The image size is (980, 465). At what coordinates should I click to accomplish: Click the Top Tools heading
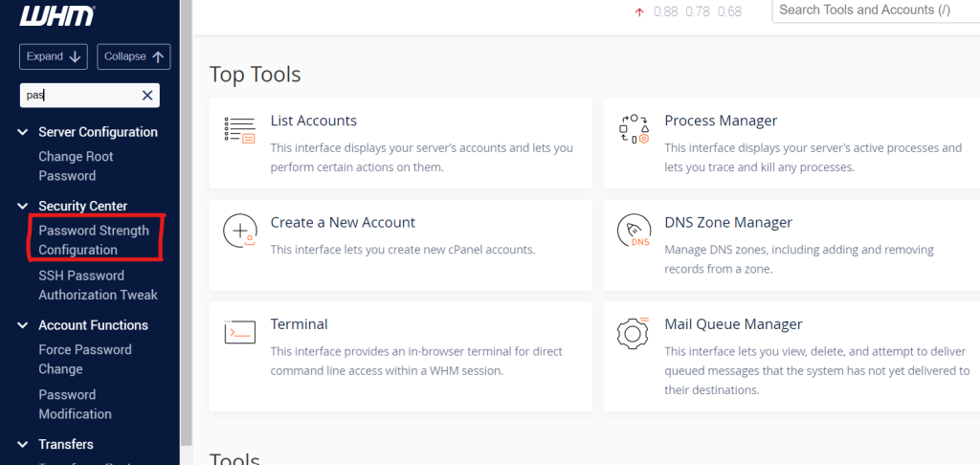[x=255, y=75]
